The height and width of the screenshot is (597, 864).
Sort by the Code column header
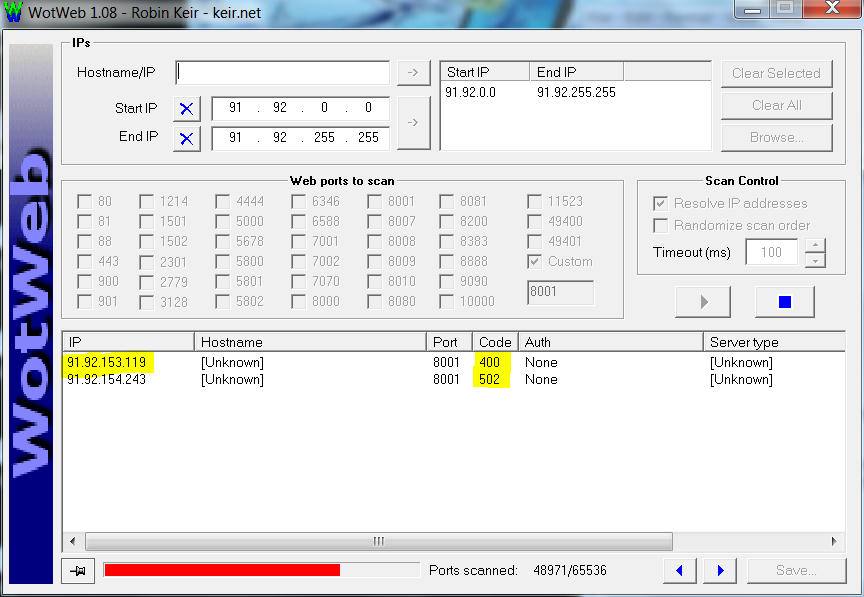tap(495, 342)
